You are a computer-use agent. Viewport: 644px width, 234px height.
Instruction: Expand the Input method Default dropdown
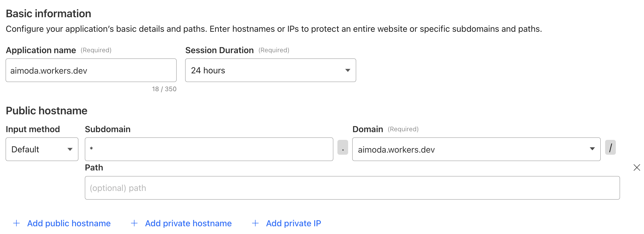42,149
